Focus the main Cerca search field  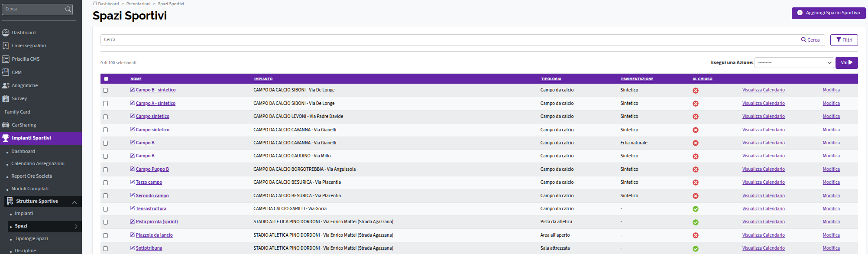449,40
